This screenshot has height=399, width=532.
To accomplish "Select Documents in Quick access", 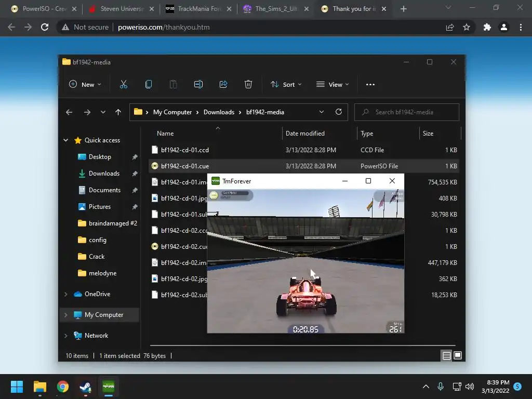I will [104, 190].
